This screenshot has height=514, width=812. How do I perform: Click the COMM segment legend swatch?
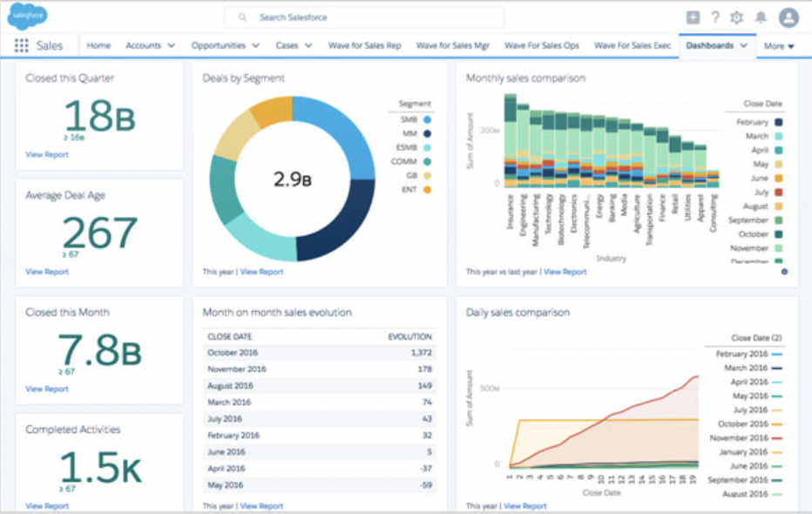point(427,161)
